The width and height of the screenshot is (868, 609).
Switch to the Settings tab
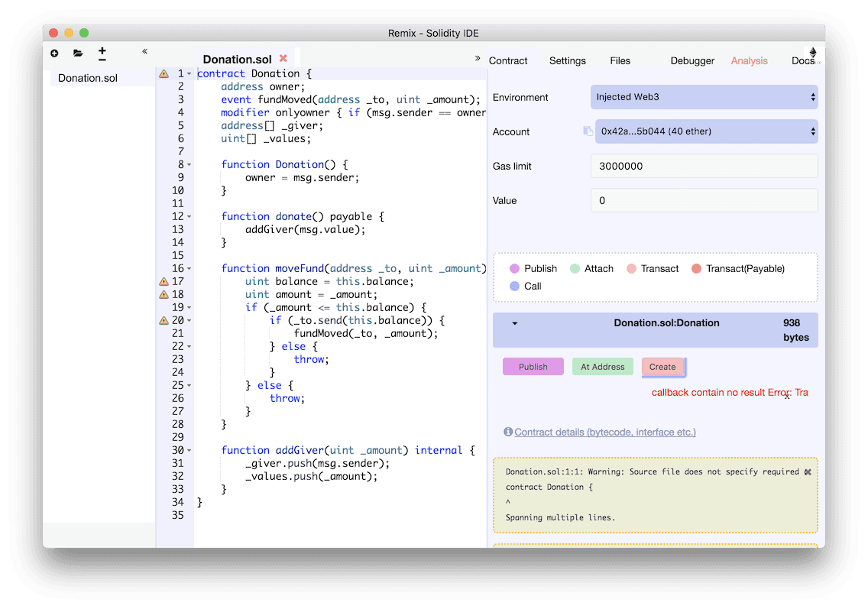[x=567, y=60]
